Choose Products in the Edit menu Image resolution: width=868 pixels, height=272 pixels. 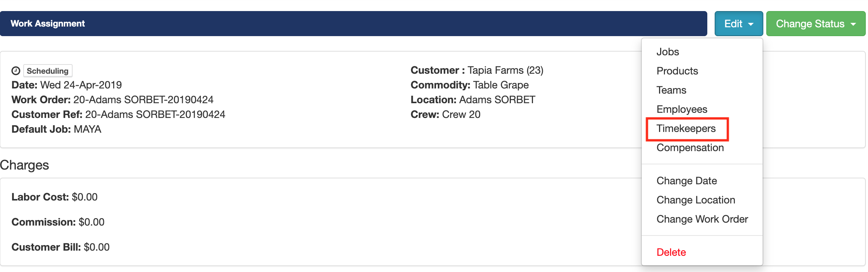point(677,71)
